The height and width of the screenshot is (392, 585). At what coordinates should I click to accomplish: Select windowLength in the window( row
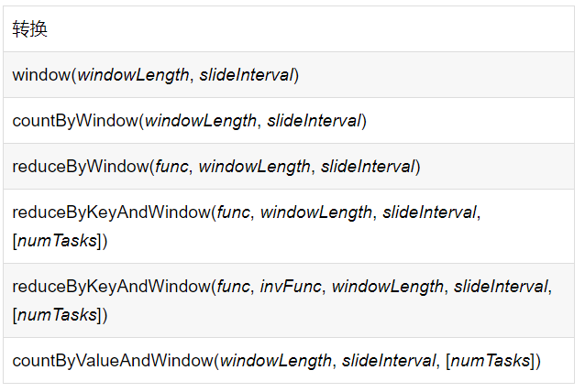click(x=133, y=75)
